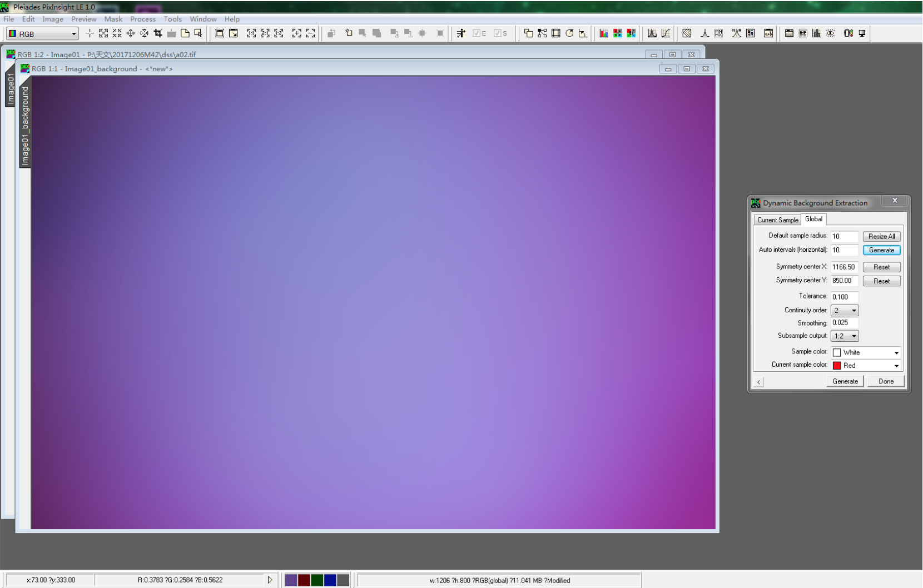The height and width of the screenshot is (588, 923).
Task: Reset the Symmetry center Y value
Action: pyautogui.click(x=882, y=281)
